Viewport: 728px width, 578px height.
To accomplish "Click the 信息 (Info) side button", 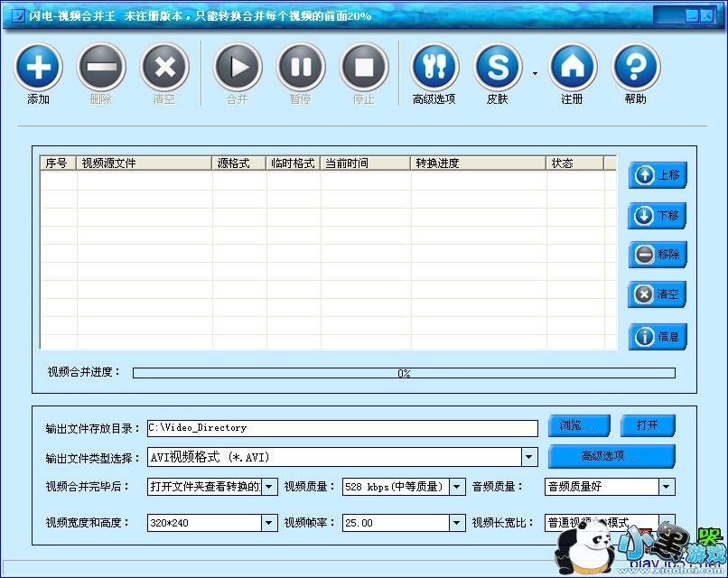I will 658,337.
